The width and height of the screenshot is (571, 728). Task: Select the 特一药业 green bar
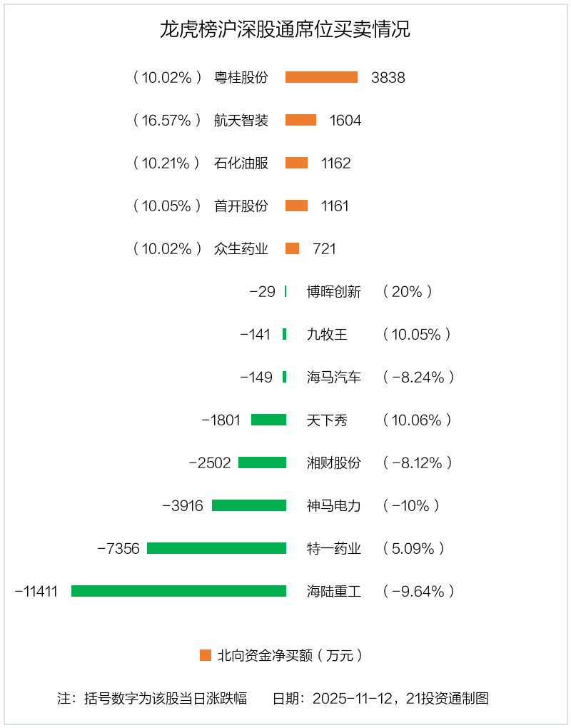pyautogui.click(x=216, y=548)
